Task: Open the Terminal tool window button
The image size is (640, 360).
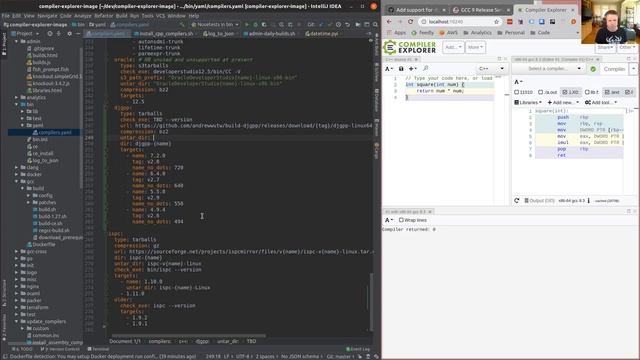Action: click(98, 349)
